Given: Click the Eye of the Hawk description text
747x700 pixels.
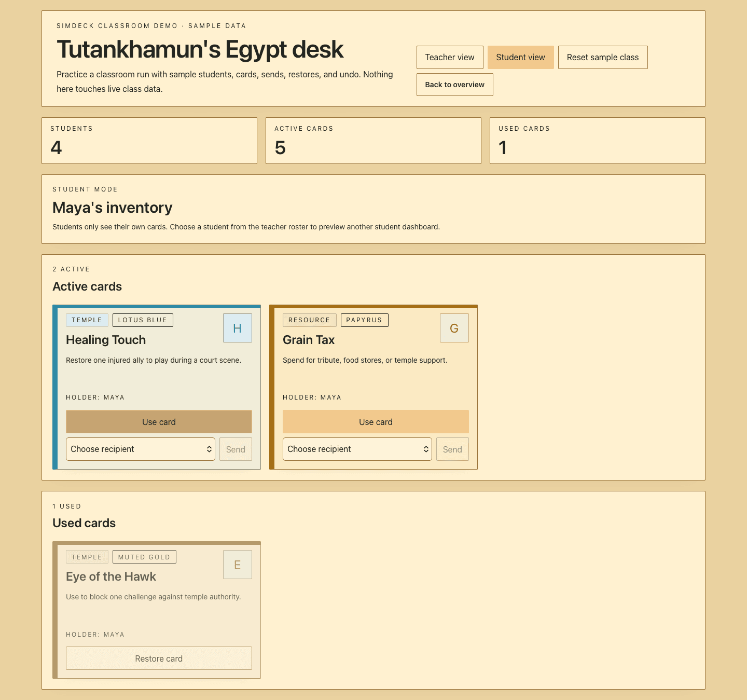Looking at the screenshot, I should point(154,597).
